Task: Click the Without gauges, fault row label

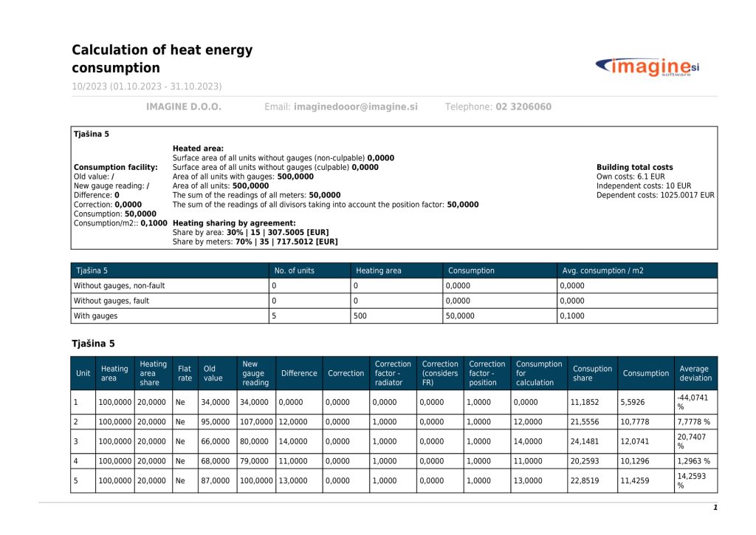Action: [x=111, y=301]
